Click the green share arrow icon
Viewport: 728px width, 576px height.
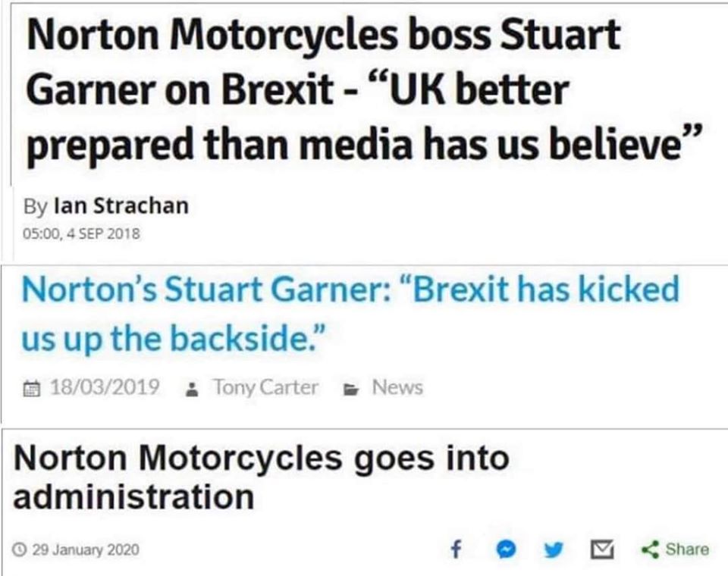point(650,549)
